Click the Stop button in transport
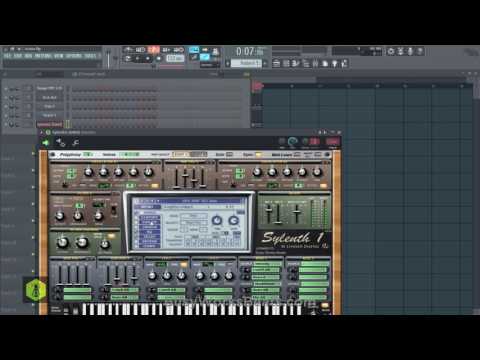Viewport: 480px width, 360px height. pos(148,59)
